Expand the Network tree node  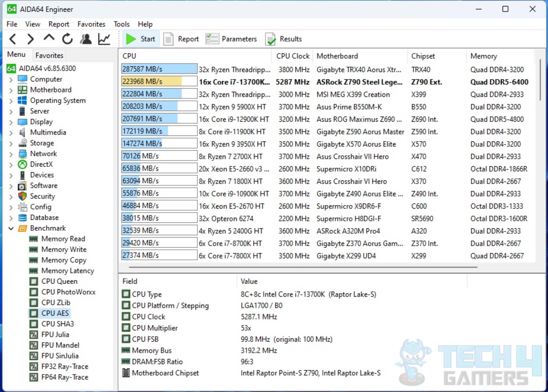[11, 154]
